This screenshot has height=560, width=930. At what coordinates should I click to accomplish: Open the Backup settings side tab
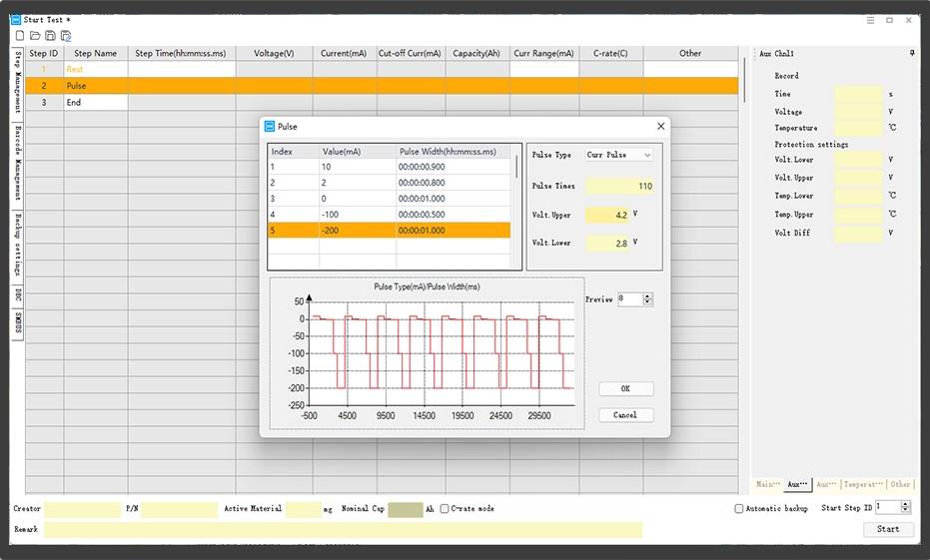point(18,246)
